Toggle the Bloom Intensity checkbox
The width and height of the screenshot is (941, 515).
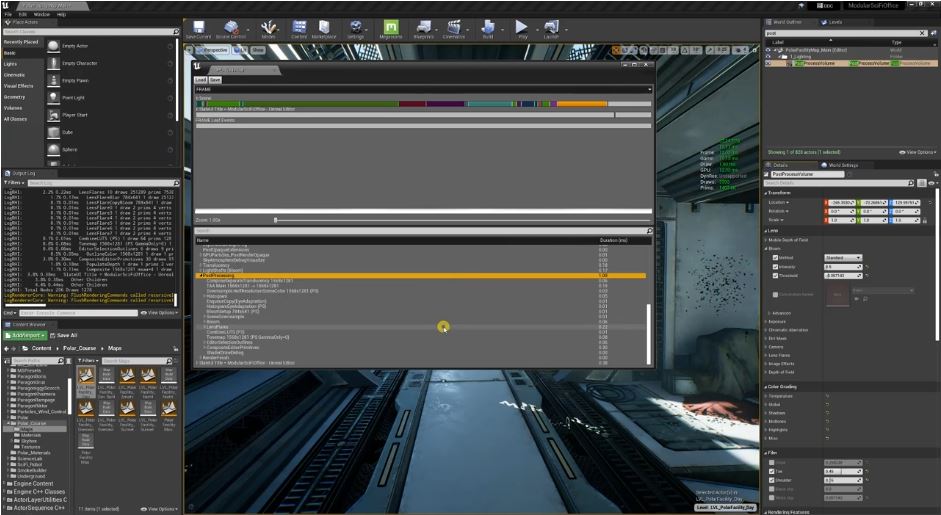[775, 266]
